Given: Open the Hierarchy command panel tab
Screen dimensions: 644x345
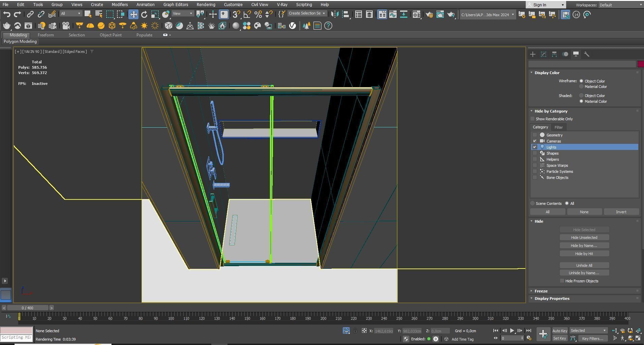Looking at the screenshot, I should coord(554,54).
